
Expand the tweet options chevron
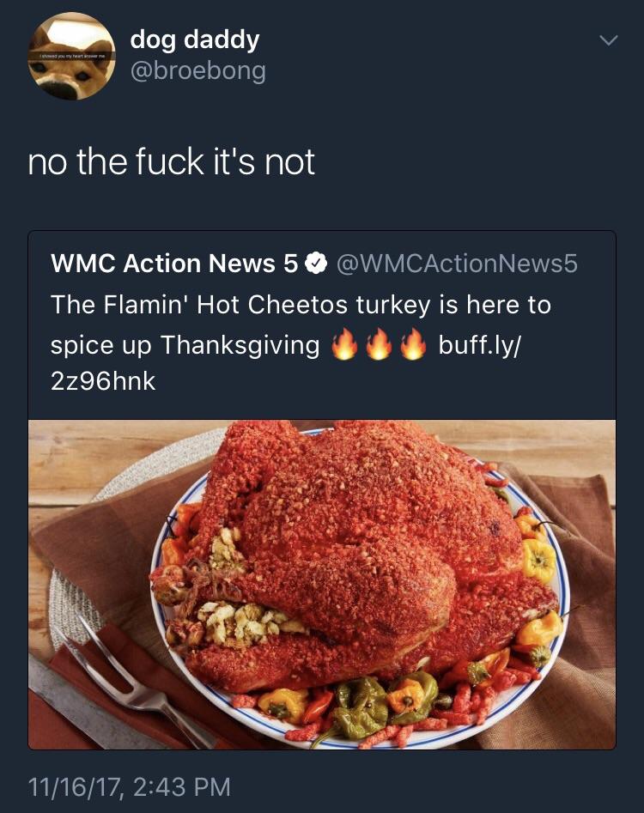click(608, 40)
